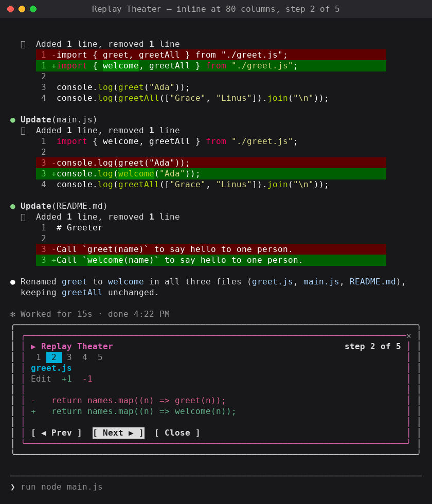Click result glyph under Update(README.md)
The width and height of the screenshot is (432, 504).
pos(23,217)
